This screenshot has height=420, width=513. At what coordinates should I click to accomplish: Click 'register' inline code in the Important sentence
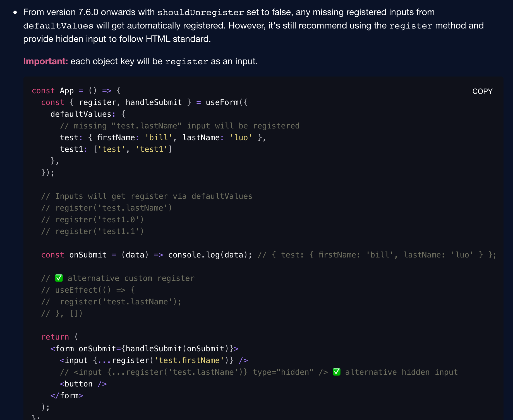click(x=186, y=62)
